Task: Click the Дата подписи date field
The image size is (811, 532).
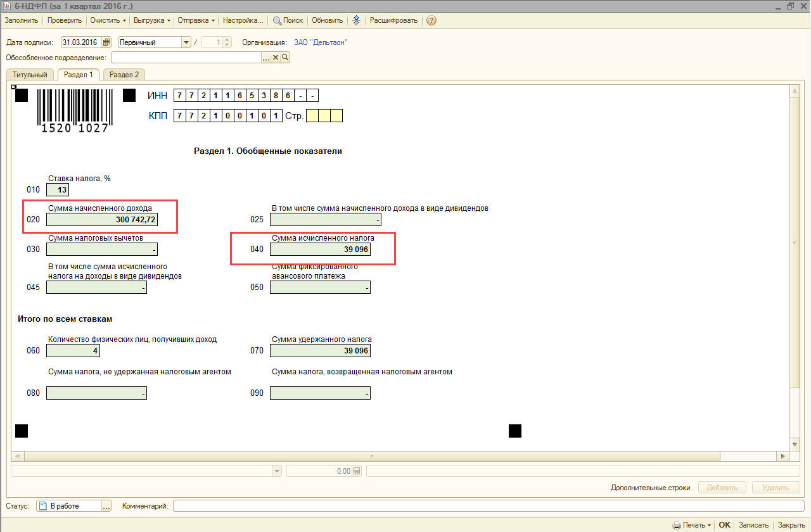Action: (x=81, y=42)
